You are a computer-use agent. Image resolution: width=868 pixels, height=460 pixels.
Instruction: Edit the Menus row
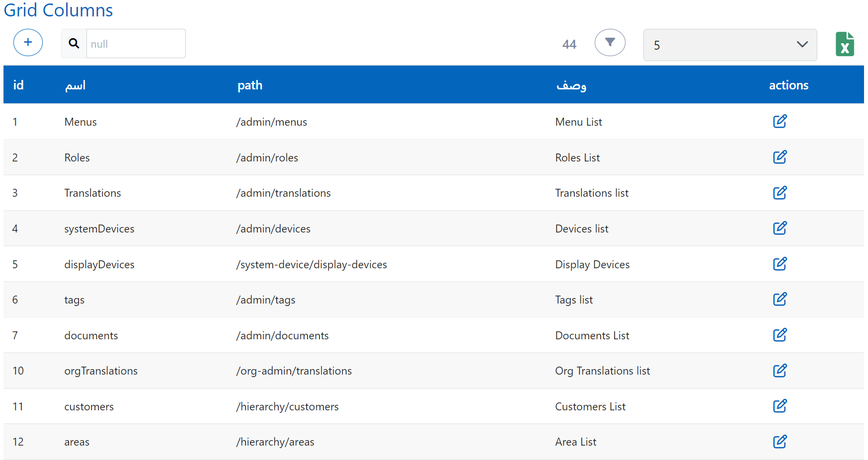[x=780, y=122]
